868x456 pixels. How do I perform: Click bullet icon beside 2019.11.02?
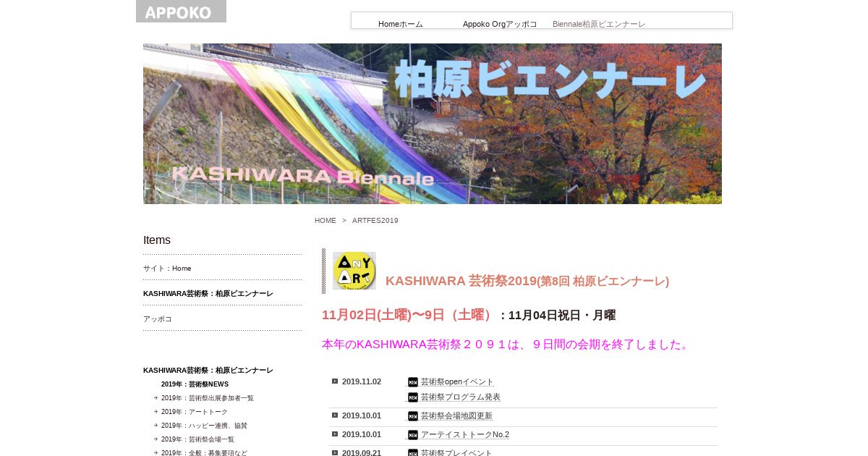pyautogui.click(x=335, y=381)
